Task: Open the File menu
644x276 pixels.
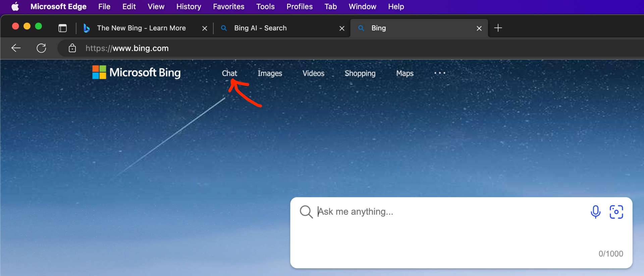Action: (x=104, y=7)
